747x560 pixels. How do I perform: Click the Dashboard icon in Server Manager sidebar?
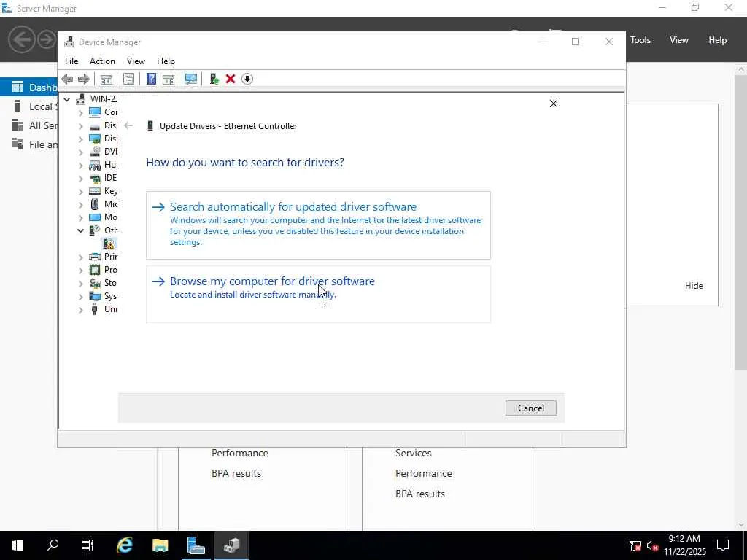(x=18, y=87)
